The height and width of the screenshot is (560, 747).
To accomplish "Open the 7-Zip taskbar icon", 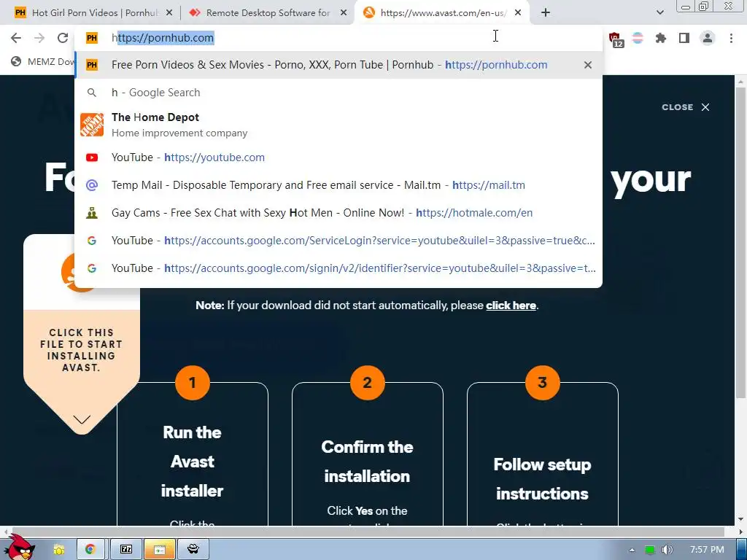I will 126,549.
